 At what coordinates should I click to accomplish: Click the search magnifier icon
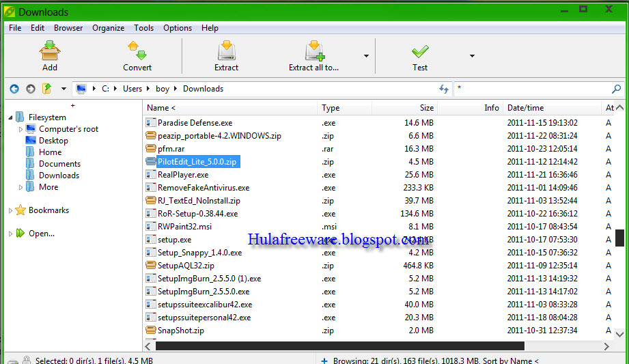(616, 89)
